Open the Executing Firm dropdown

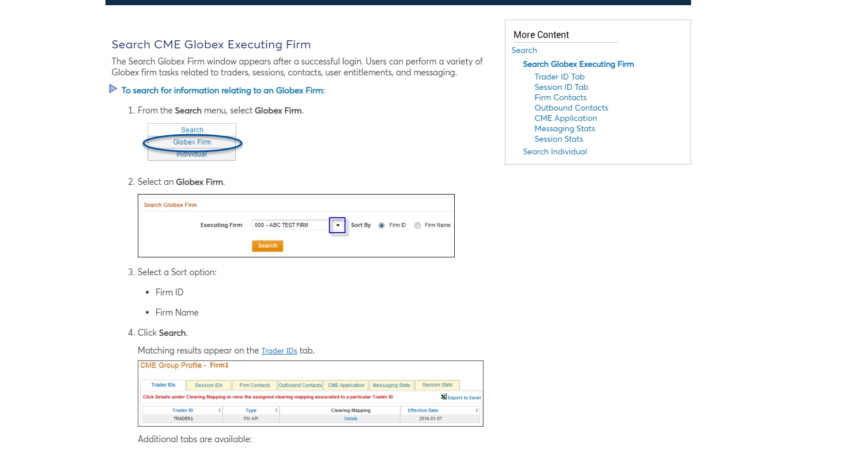point(337,225)
